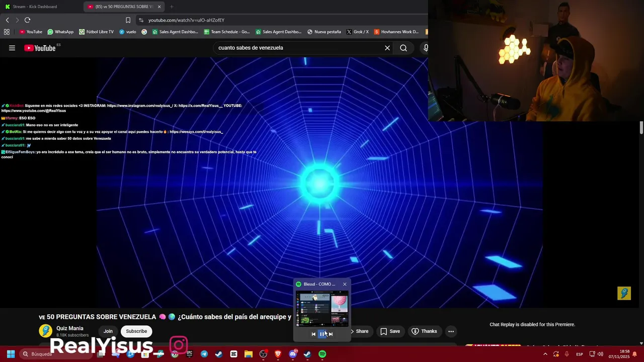This screenshot has height=362, width=644.
Task: Go to YouTube home via the logo
Action: click(x=40, y=48)
